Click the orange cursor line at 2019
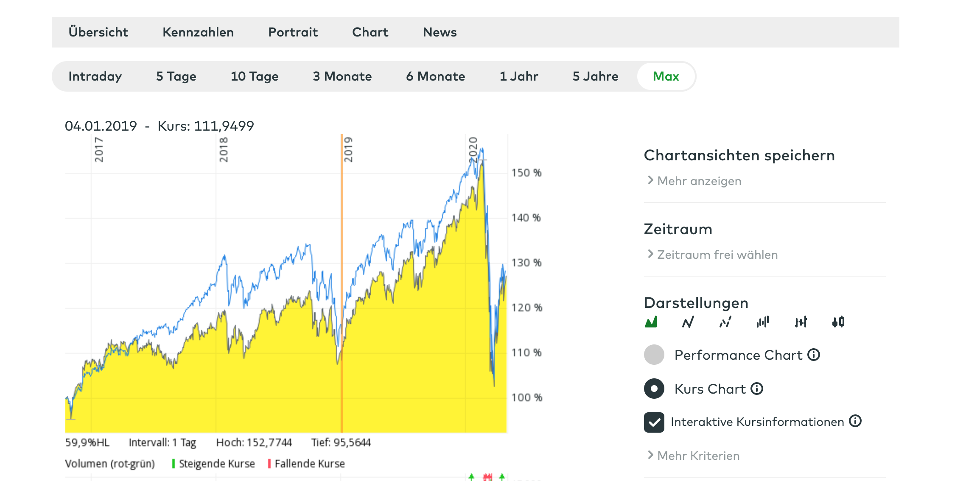This screenshot has width=980, height=481. [342, 283]
